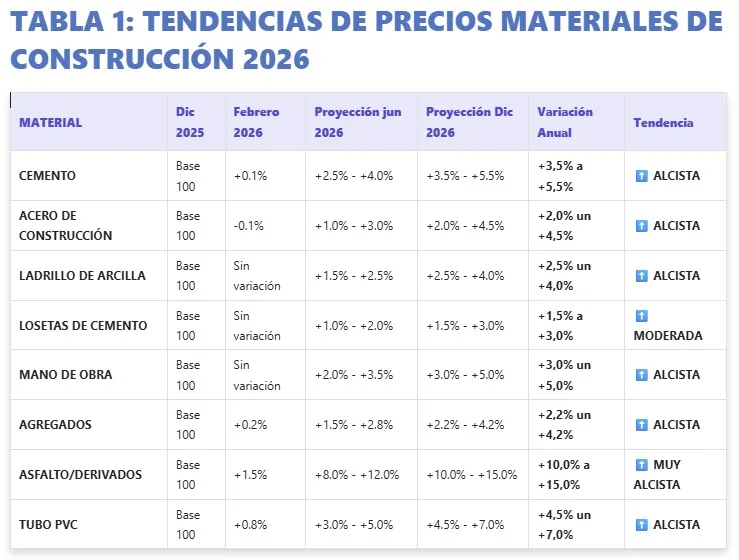Click the up-arrow icon in the MANO DE OBRA row
This screenshot has height=560, width=739.
[x=641, y=375]
